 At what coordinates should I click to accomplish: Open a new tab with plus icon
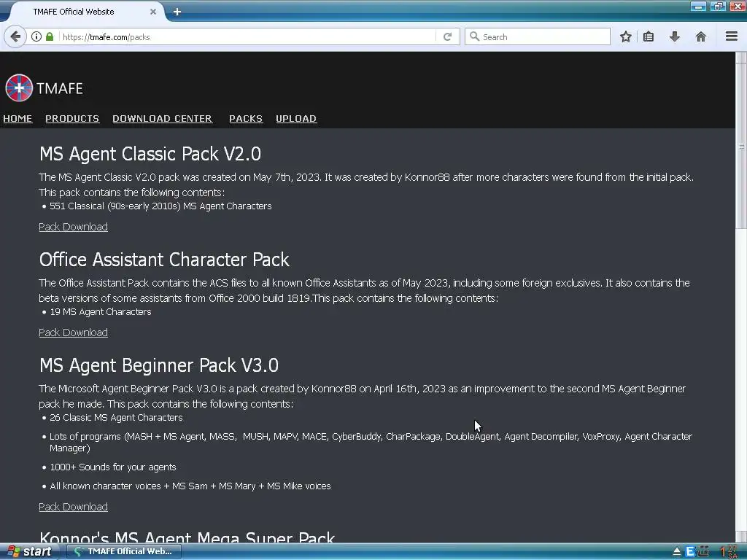click(177, 12)
